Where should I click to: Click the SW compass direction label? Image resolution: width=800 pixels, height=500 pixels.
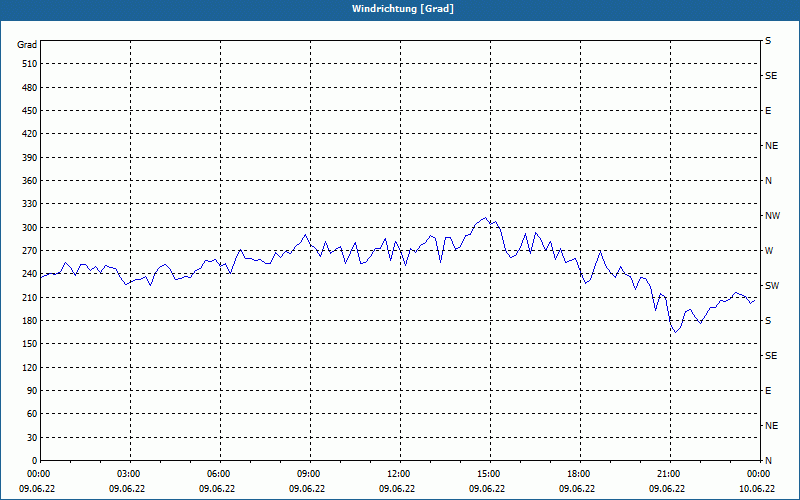(772, 286)
